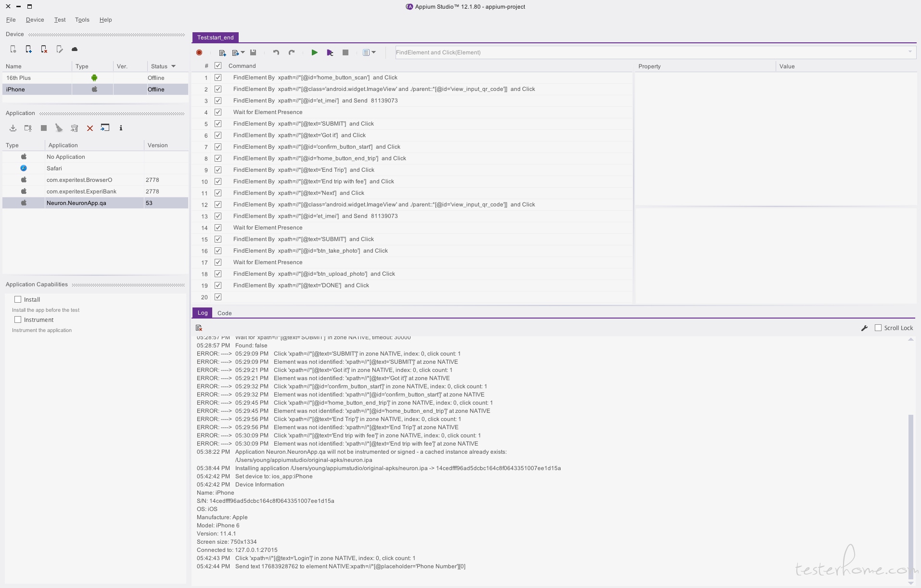Select com.experitest.ExperiBank application row
921x588 pixels.
tap(95, 192)
